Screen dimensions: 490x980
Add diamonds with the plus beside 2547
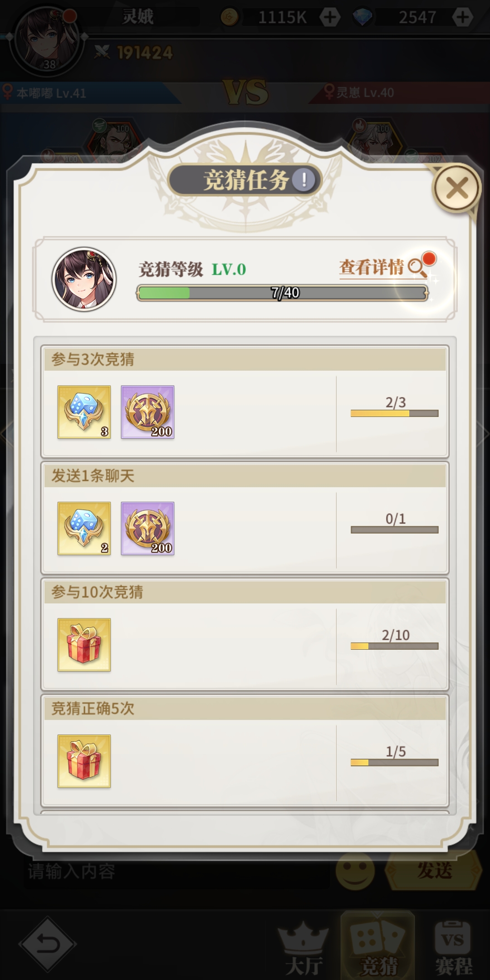tap(462, 17)
